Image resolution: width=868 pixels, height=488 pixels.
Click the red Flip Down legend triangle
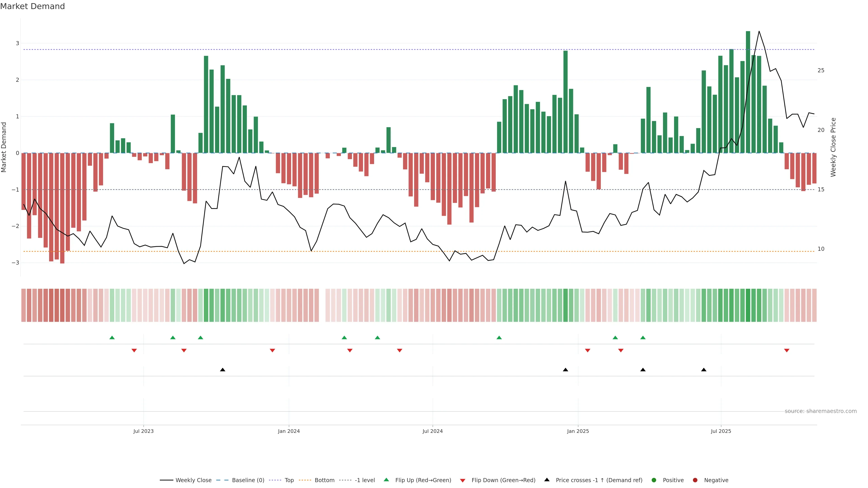(463, 481)
